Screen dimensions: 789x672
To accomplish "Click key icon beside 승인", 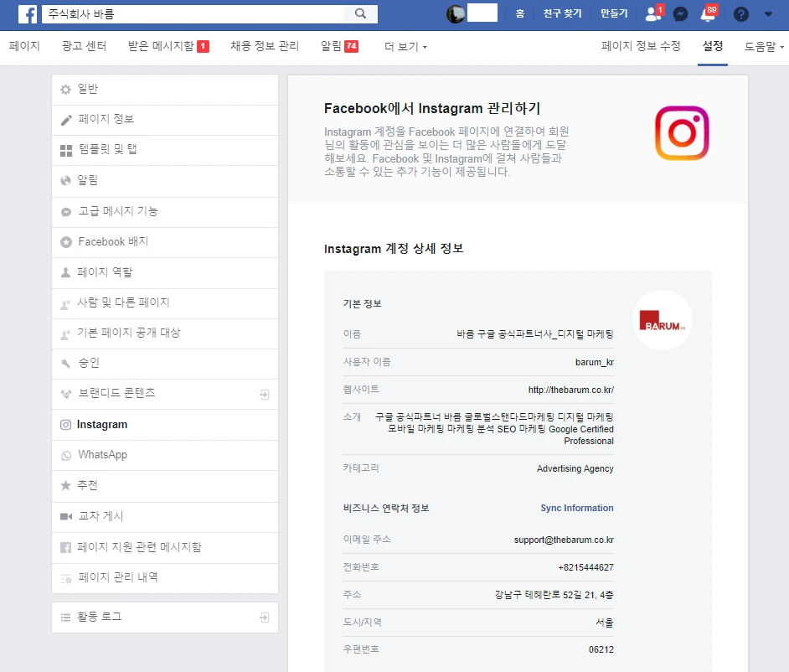I will coord(65,364).
